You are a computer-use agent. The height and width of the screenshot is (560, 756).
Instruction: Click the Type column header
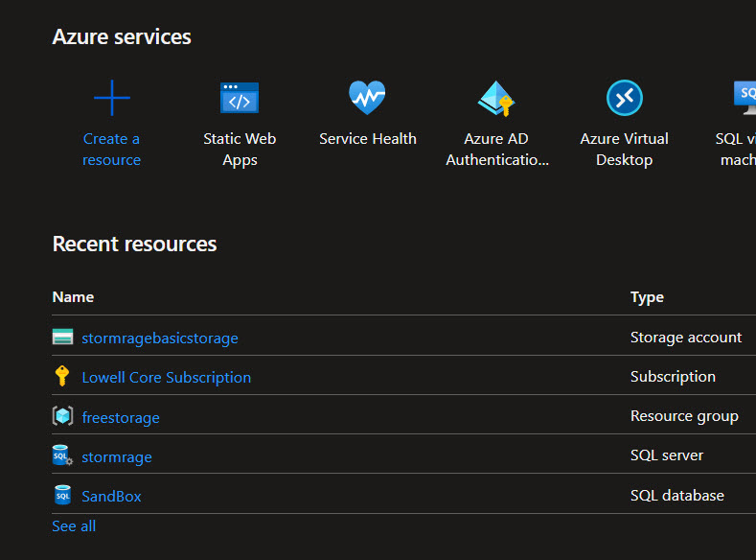[647, 297]
